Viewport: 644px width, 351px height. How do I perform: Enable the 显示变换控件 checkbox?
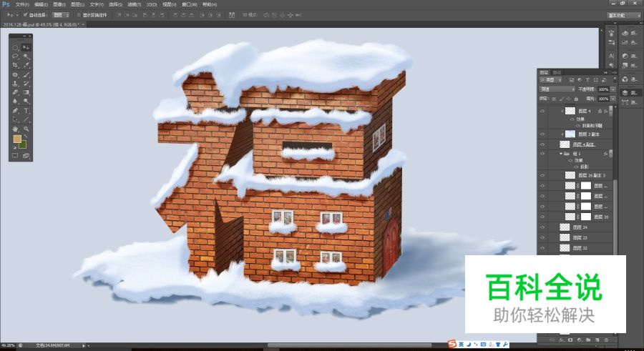(78, 14)
